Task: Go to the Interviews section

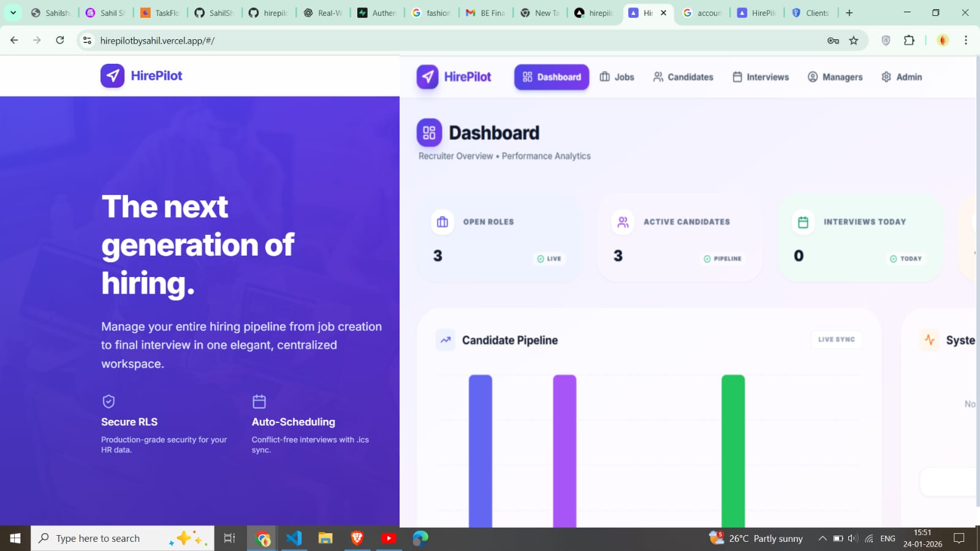Action: click(761, 77)
